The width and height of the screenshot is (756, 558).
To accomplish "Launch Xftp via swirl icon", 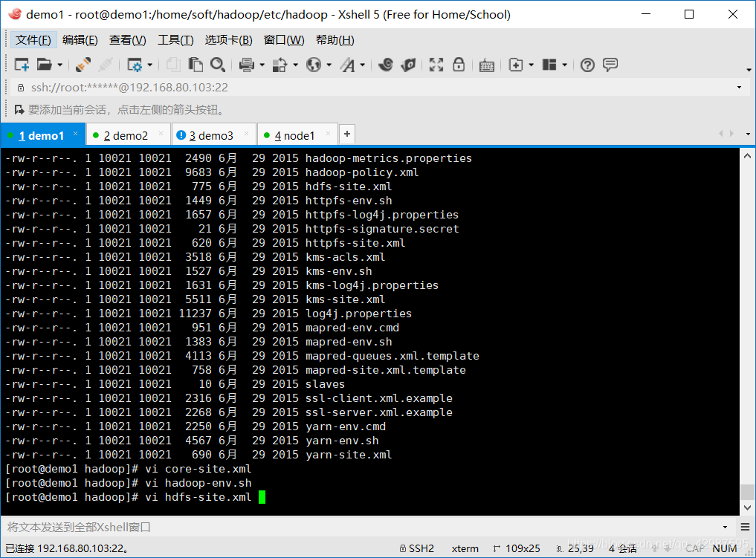I will [x=386, y=65].
